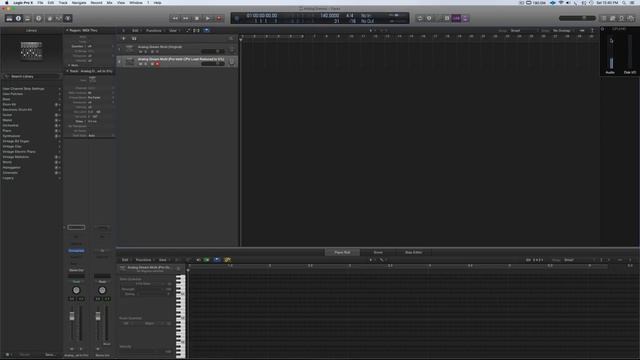This screenshot has height=360, width=640.
Task: Toggle the purple Count-in button
Action: click(456, 18)
